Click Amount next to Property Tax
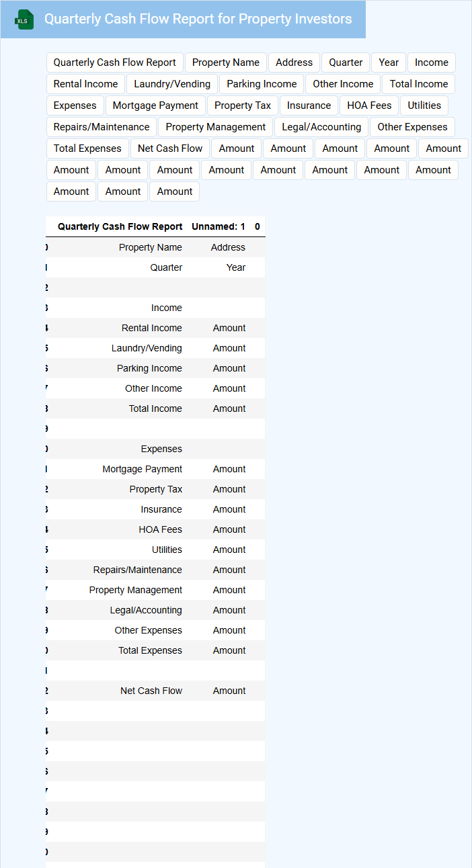 pyautogui.click(x=229, y=489)
